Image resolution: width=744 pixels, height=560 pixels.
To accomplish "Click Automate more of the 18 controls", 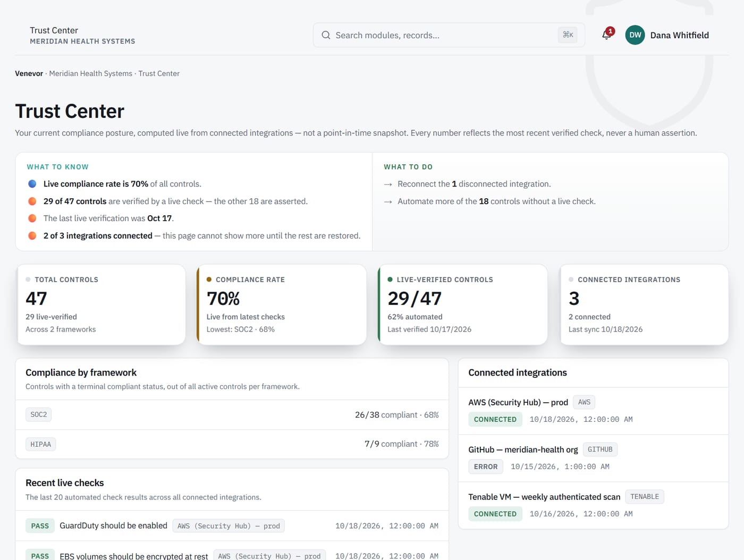I will pos(496,201).
